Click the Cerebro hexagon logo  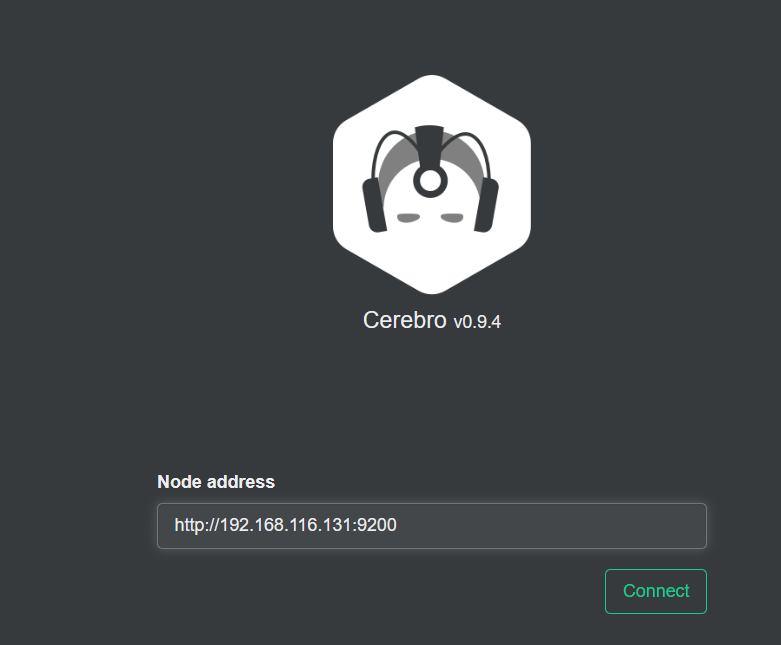(x=432, y=184)
